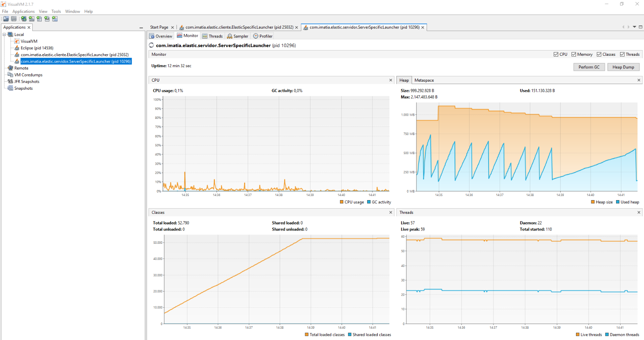This screenshot has height=340, width=644.
Task: Switch to the Metaspace memory tab
Action: click(x=424, y=80)
